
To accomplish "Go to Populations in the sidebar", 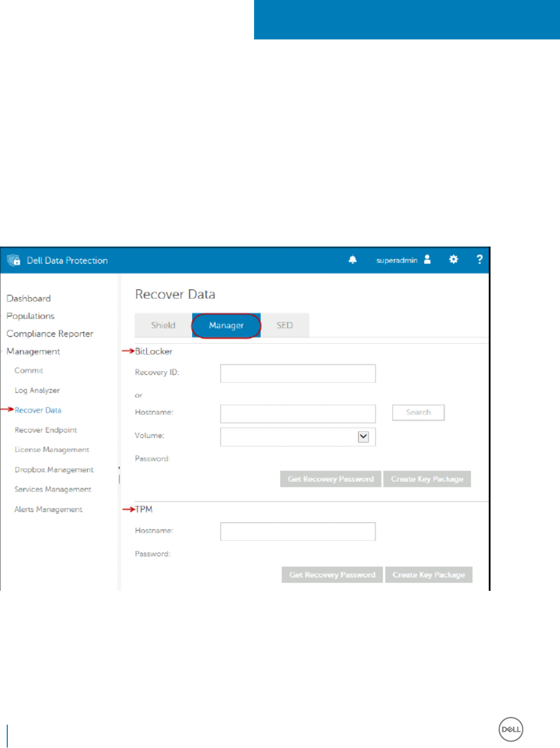I will coord(31,316).
